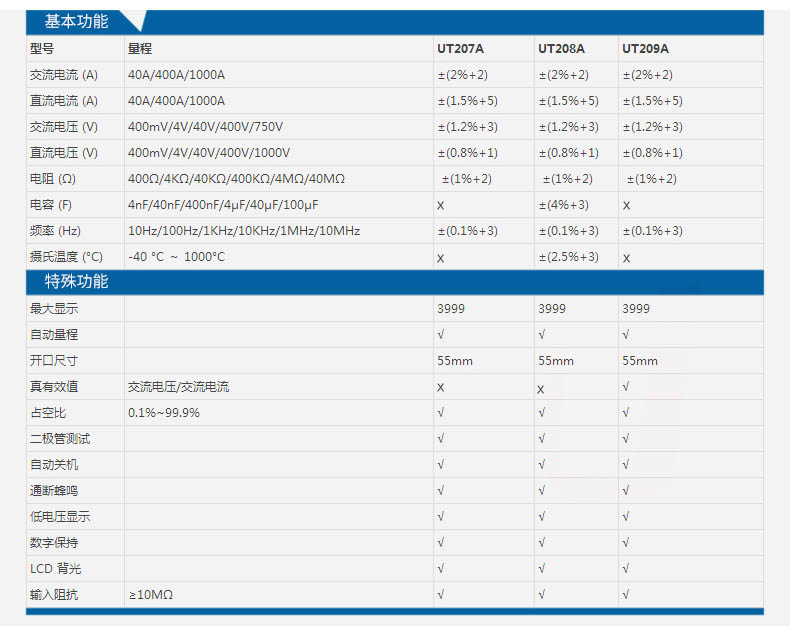Select the 真有效值 row label
The height and width of the screenshot is (626, 790).
point(54,387)
